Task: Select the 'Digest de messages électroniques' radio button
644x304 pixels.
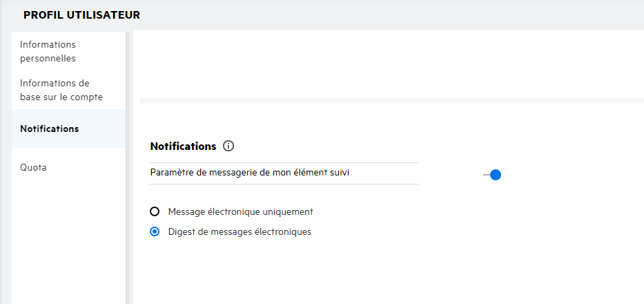Action: 155,232
